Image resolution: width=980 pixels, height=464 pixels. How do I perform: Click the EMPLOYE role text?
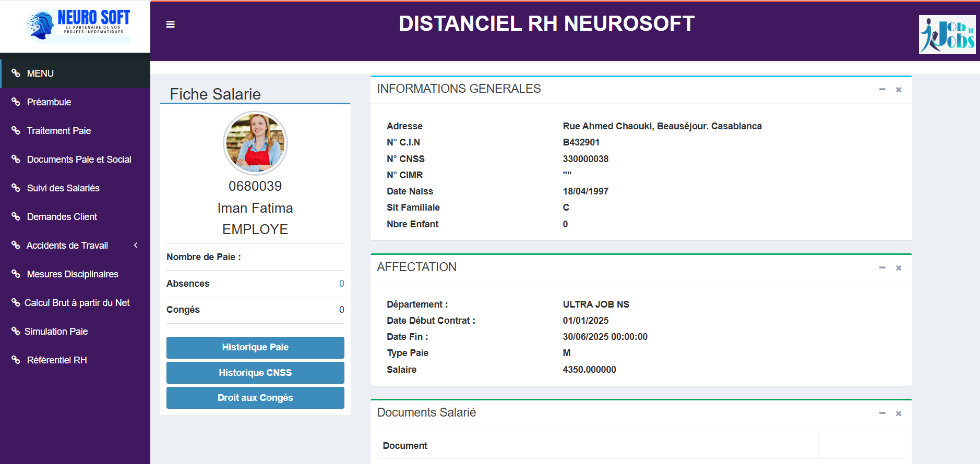255,229
